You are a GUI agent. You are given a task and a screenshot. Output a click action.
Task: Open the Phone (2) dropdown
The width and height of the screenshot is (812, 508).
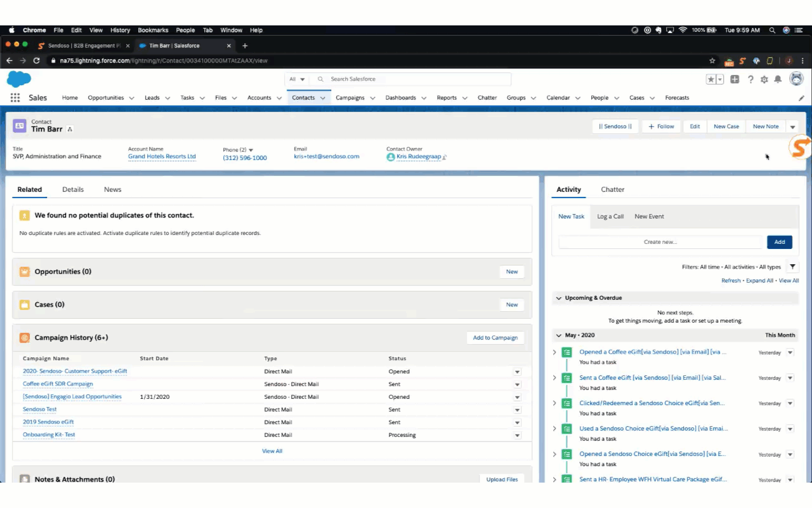[249, 150]
